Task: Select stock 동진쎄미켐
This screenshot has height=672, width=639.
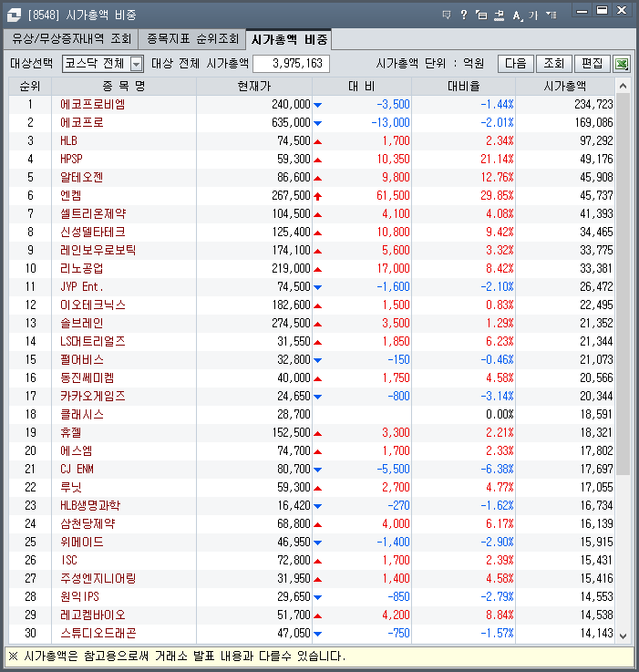Action: (x=87, y=377)
